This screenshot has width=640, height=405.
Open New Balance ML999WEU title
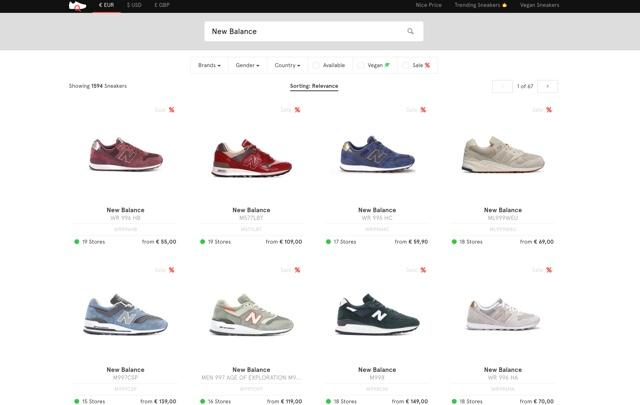pyautogui.click(x=503, y=210)
